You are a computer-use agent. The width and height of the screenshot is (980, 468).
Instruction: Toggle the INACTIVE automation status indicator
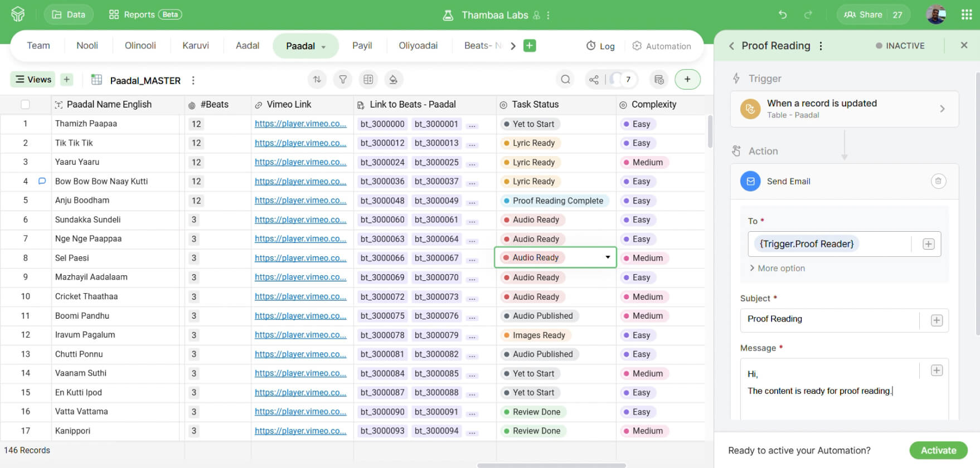[x=900, y=46]
